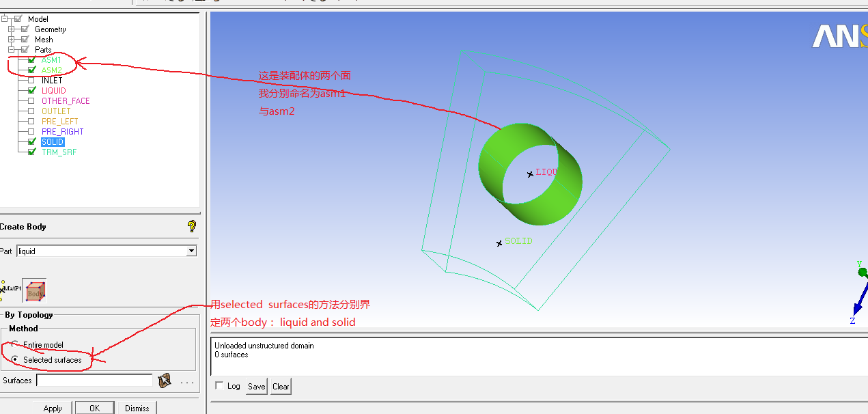Select the TRM_SRF part in tree
The width and height of the screenshot is (868, 414).
click(x=59, y=152)
